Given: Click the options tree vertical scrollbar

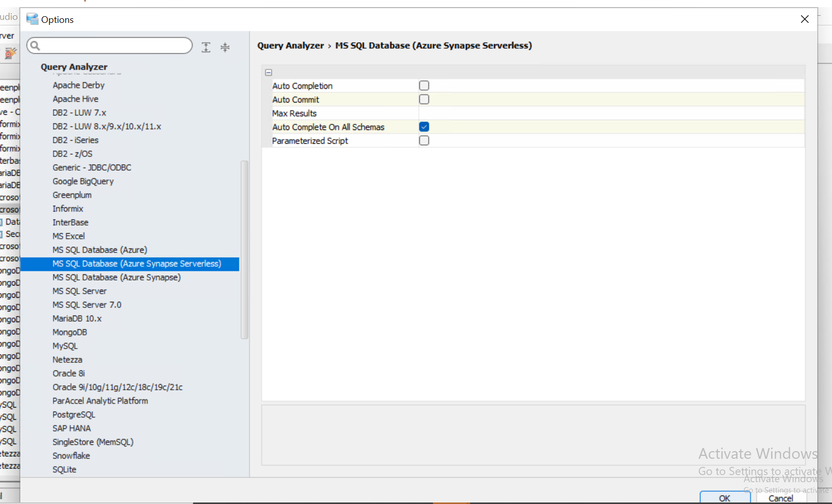Looking at the screenshot, I should 244,249.
